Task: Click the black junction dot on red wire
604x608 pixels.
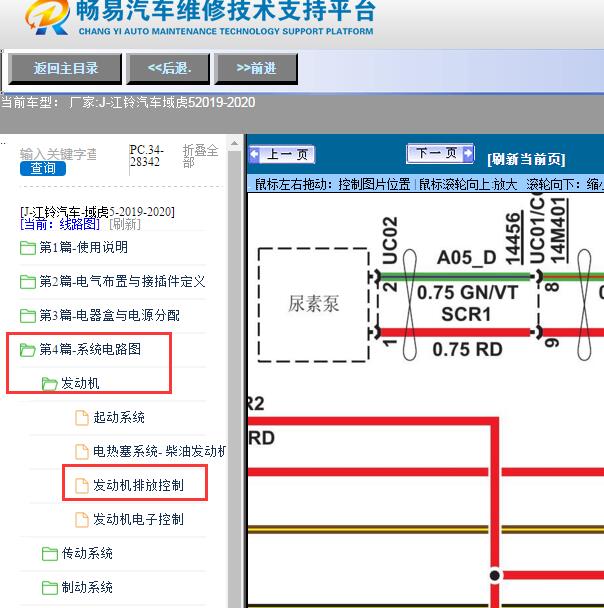Action: click(495, 575)
